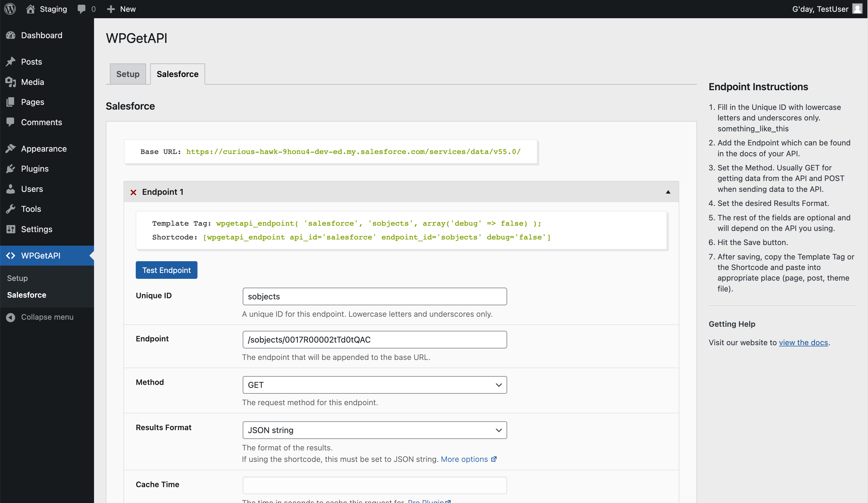Click the Dashboard menu label
Viewport: 868px width, 503px height.
click(x=42, y=35)
